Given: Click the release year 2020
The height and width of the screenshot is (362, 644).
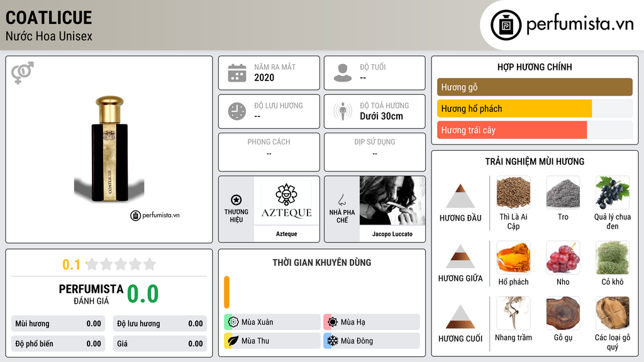Looking at the screenshot, I should pos(264,77).
